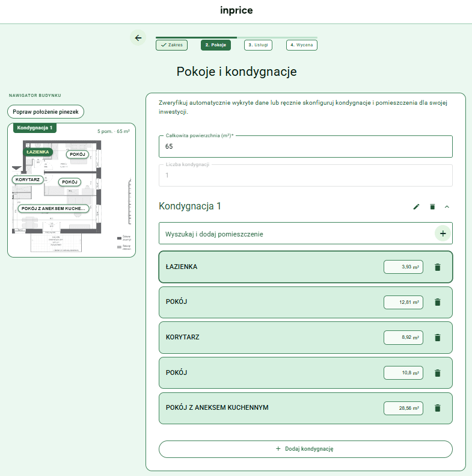
Task: Jump to the 4. Wycena step
Action: coord(301,45)
